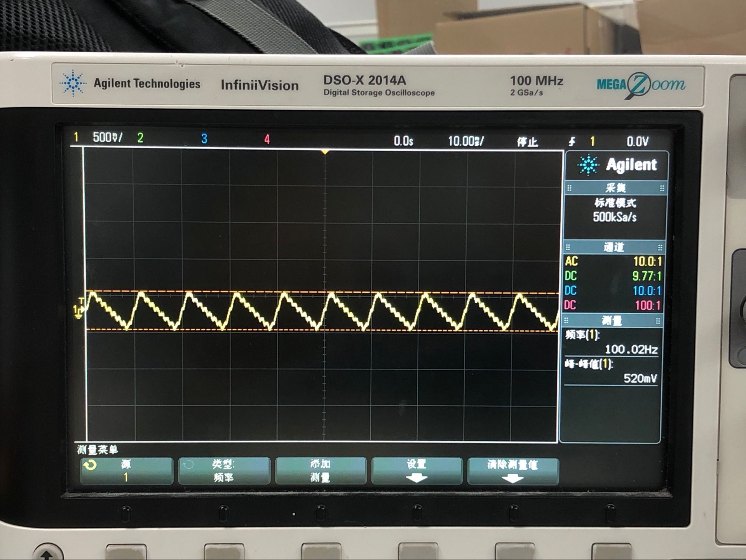The image size is (746, 560).
Task: Click the 520mV peak-to-peak measurement
Action: coord(640,378)
